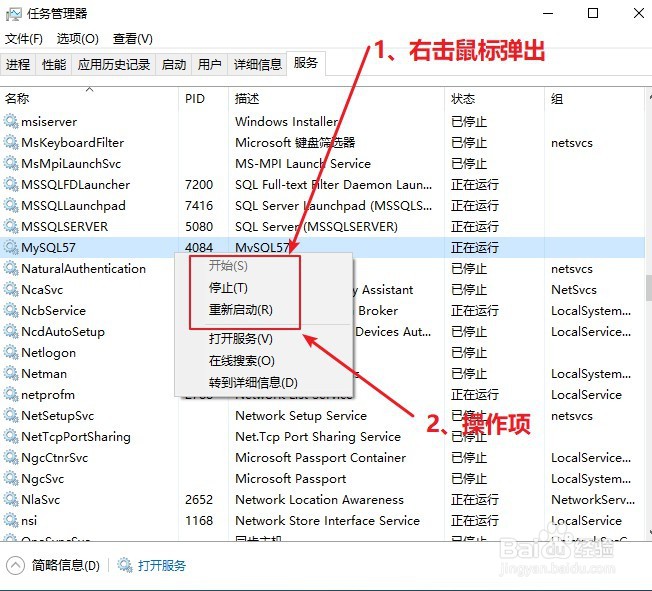The image size is (652, 591).
Task: Click the MSSQLLaunchpad service gear icon
Action: (11, 205)
